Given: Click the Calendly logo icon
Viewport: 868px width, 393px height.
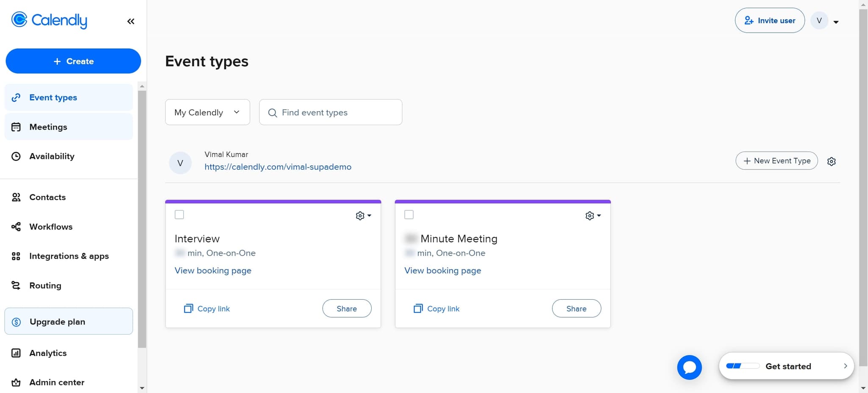Looking at the screenshot, I should (19, 20).
